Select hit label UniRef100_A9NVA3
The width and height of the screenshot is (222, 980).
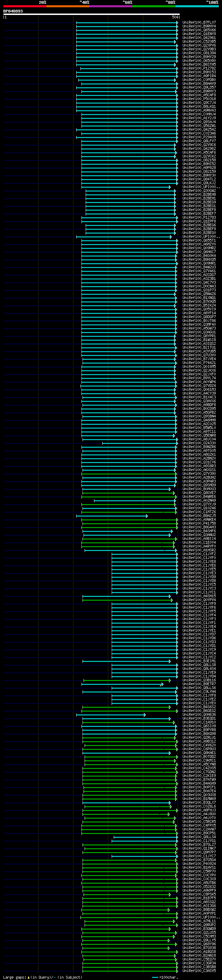point(199,110)
